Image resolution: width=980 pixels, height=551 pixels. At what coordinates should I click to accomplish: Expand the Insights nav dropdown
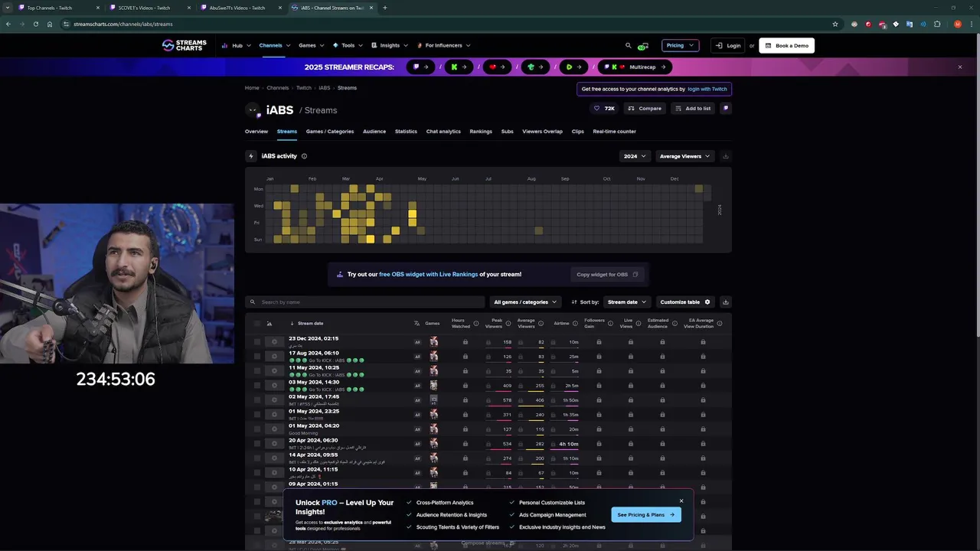coord(390,45)
